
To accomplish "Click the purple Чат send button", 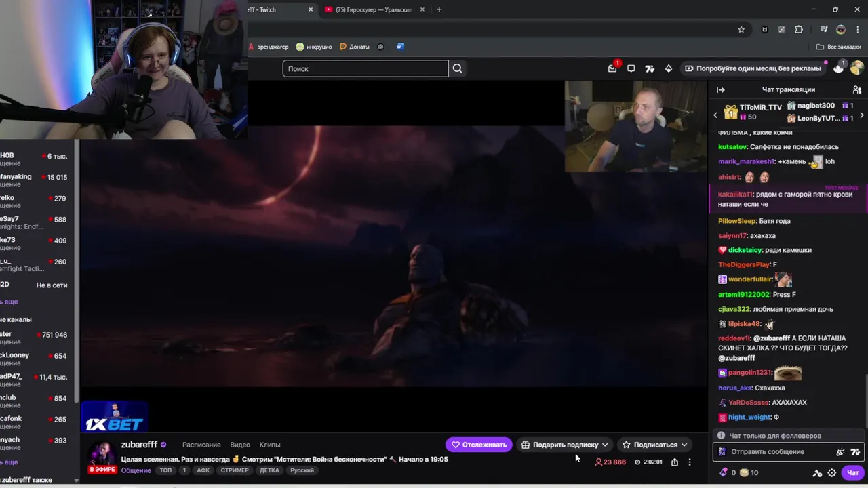I will (x=852, y=473).
